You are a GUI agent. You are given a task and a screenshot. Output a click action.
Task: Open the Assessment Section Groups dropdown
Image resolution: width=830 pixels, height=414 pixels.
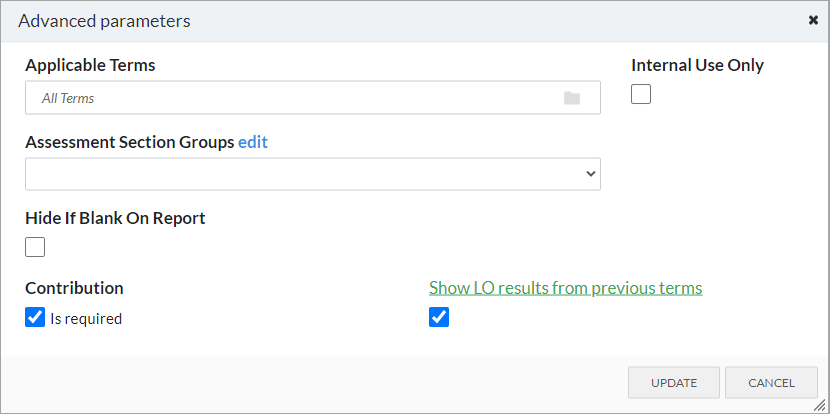[x=313, y=174]
